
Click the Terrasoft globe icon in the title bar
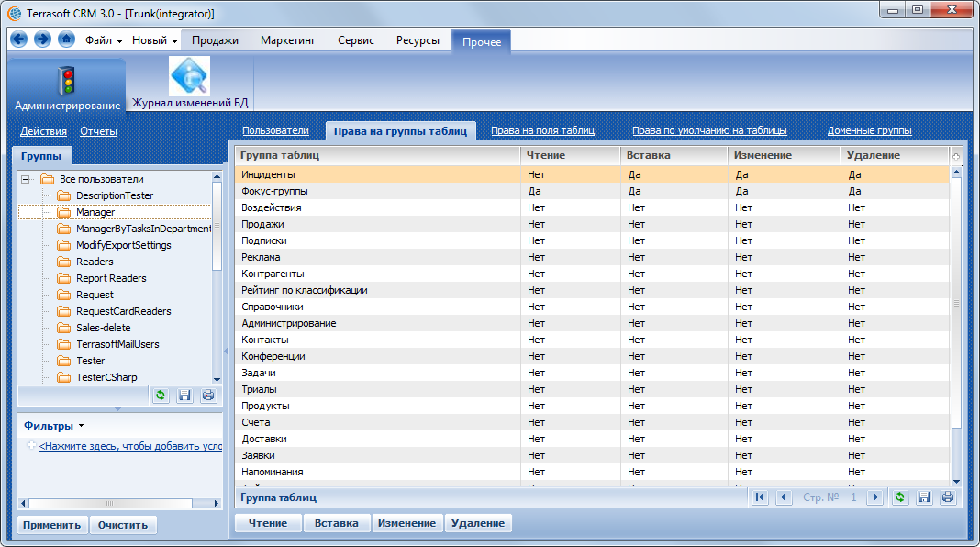14,13
